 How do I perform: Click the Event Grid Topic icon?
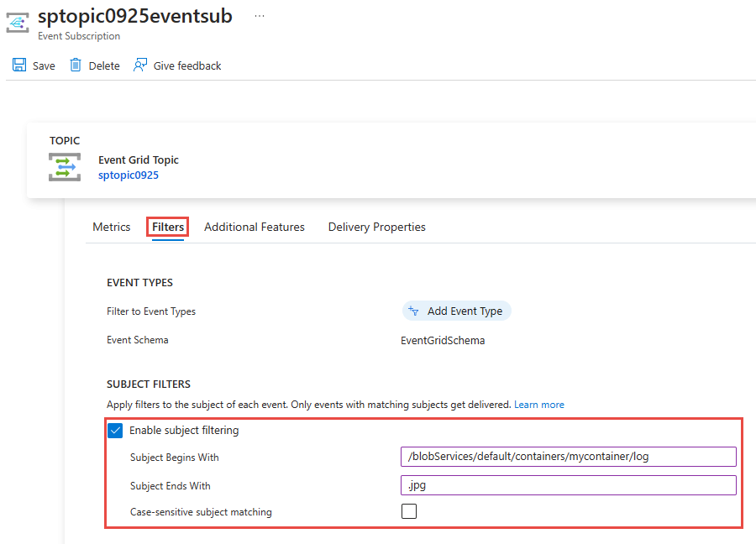(x=65, y=166)
